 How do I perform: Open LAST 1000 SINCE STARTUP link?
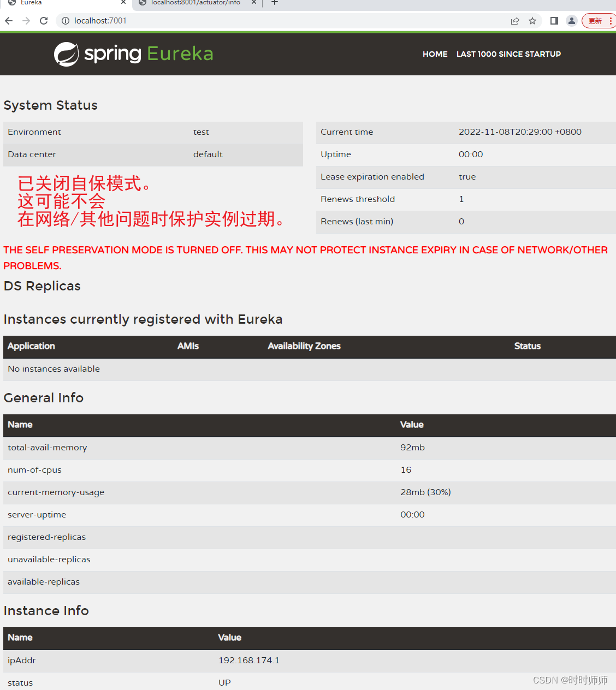coord(508,54)
